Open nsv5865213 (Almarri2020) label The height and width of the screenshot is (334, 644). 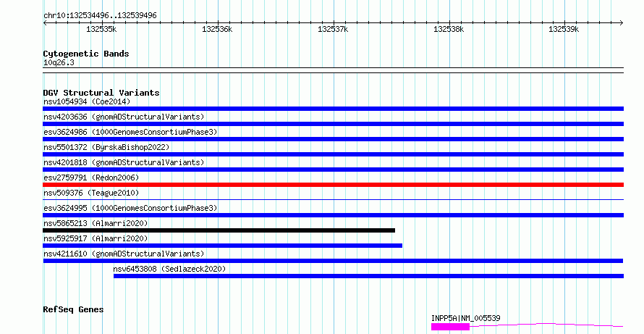pos(96,223)
